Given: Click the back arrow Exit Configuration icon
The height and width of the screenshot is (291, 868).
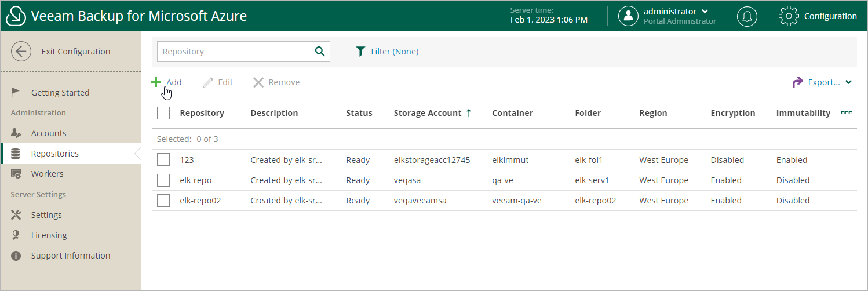Looking at the screenshot, I should [21, 52].
